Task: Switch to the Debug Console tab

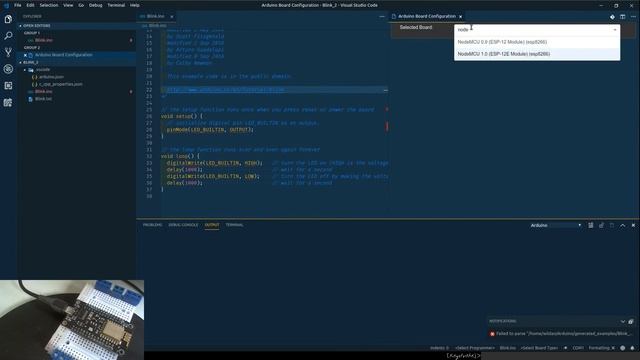Action: 183,225
